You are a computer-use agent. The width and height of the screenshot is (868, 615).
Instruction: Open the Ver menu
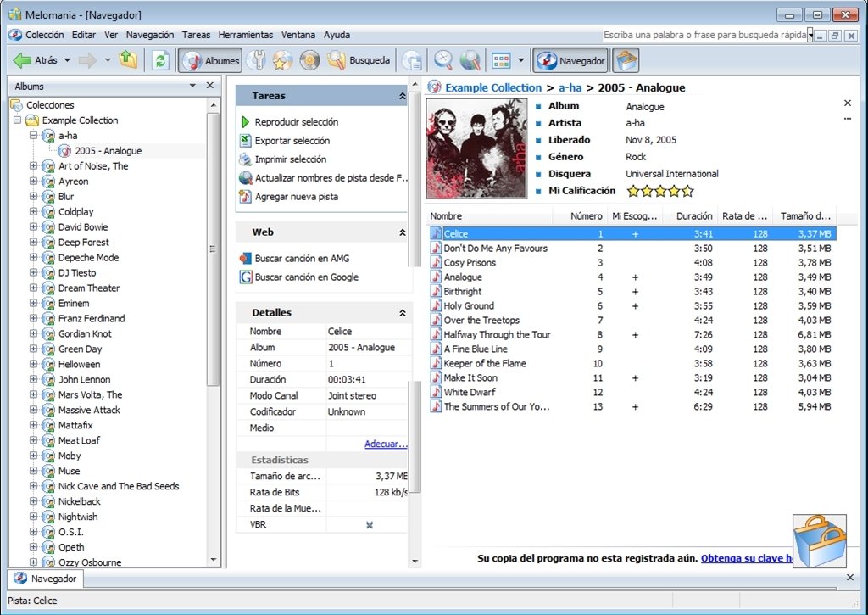(111, 35)
